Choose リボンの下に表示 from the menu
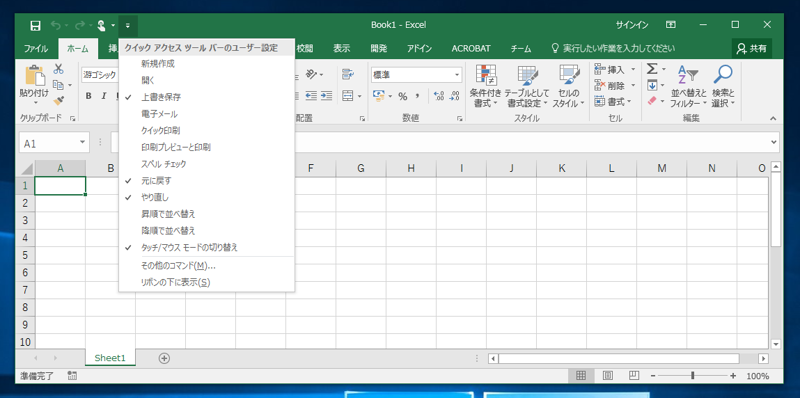The width and height of the screenshot is (800, 398). [x=207, y=282]
